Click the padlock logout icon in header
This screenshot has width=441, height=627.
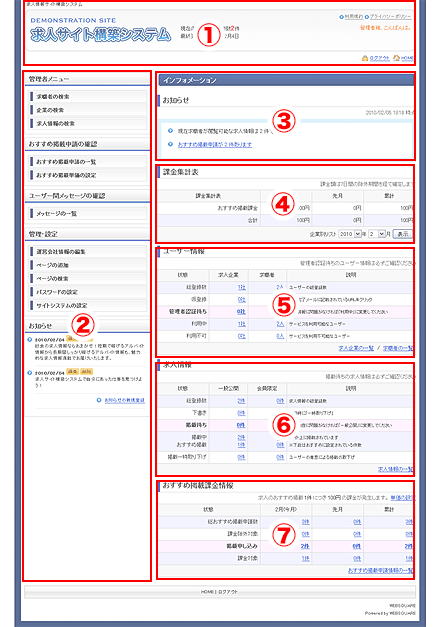pos(365,58)
